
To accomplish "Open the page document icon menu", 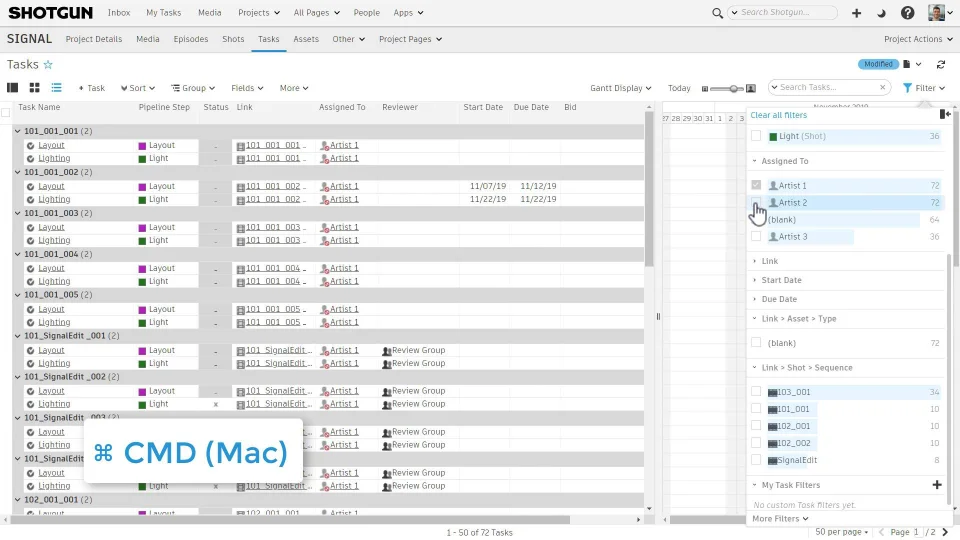I will pyautogui.click(x=912, y=64).
